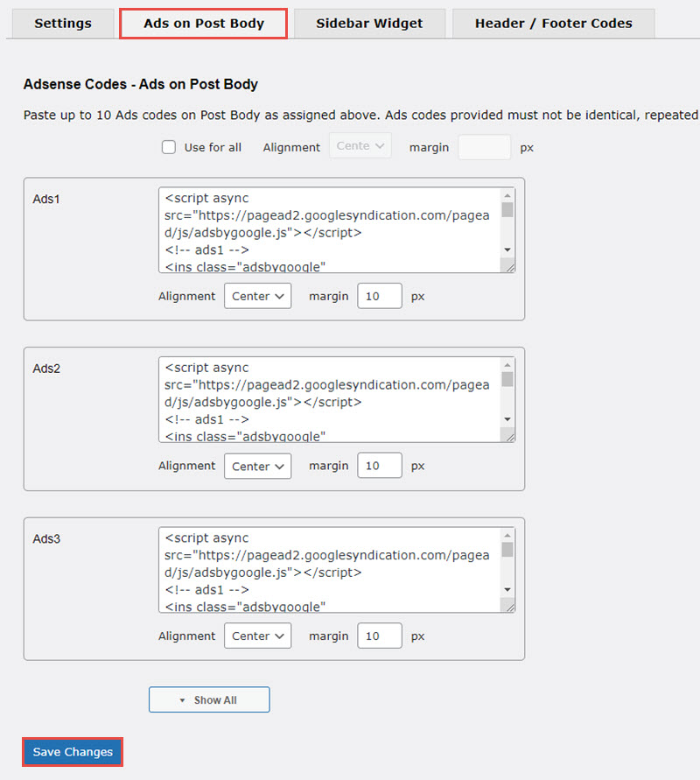Screen dimensions: 700x780
Task: Open the Alignment dropdown for Ads1
Action: [x=257, y=296]
